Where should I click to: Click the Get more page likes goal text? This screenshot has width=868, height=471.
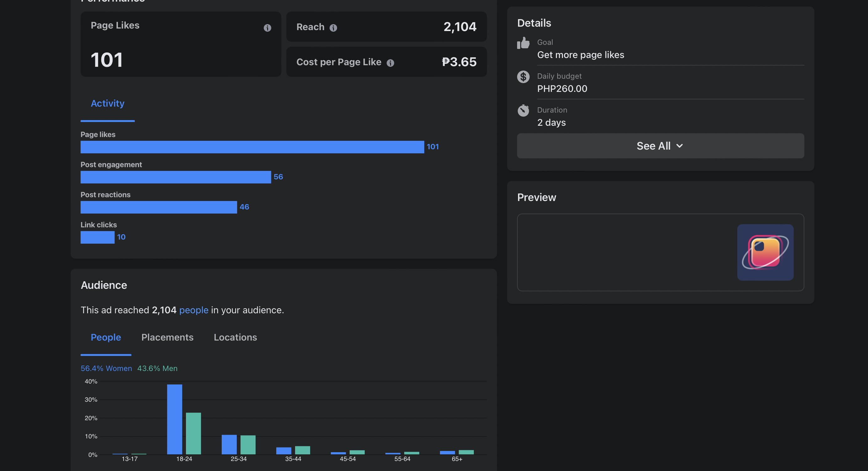pos(580,55)
